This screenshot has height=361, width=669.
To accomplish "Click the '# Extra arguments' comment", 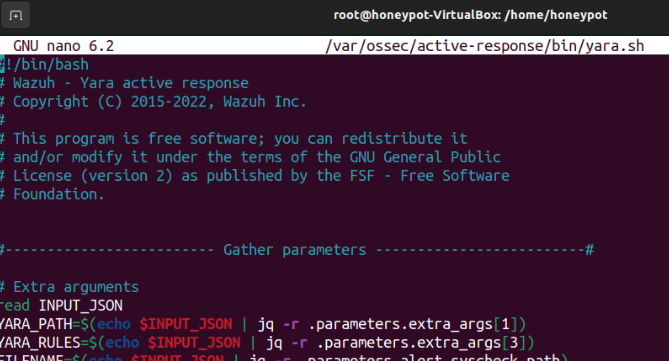I will pos(70,287).
